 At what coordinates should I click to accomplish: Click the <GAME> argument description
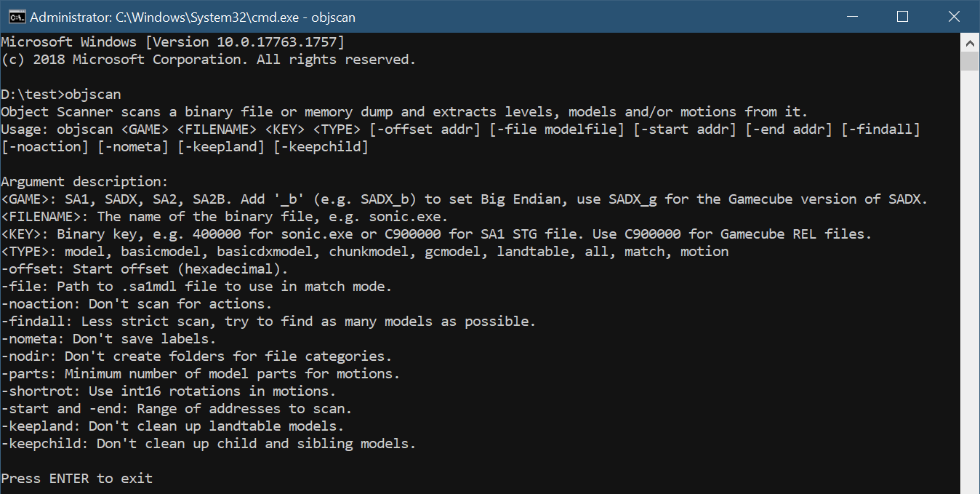coord(464,199)
